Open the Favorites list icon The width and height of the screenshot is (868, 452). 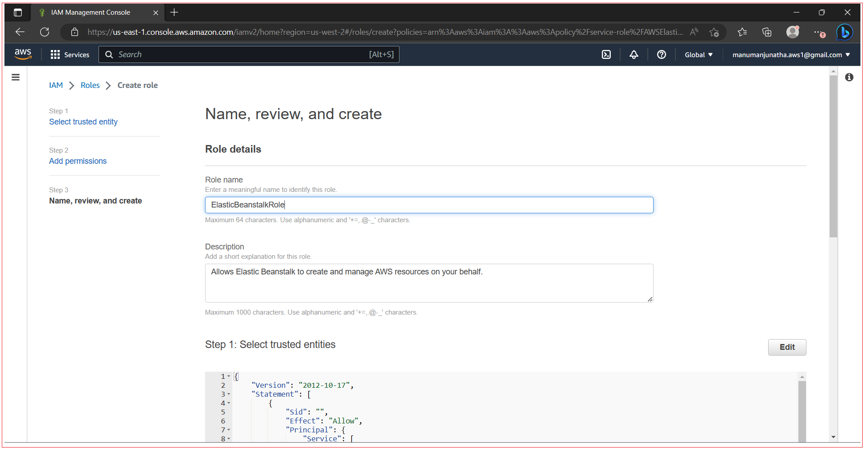tap(742, 32)
